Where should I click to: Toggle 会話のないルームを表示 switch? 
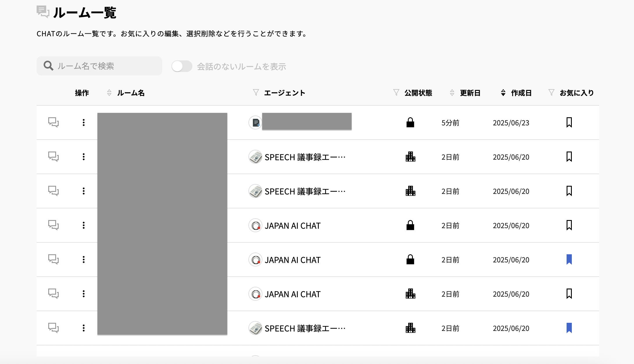[182, 66]
